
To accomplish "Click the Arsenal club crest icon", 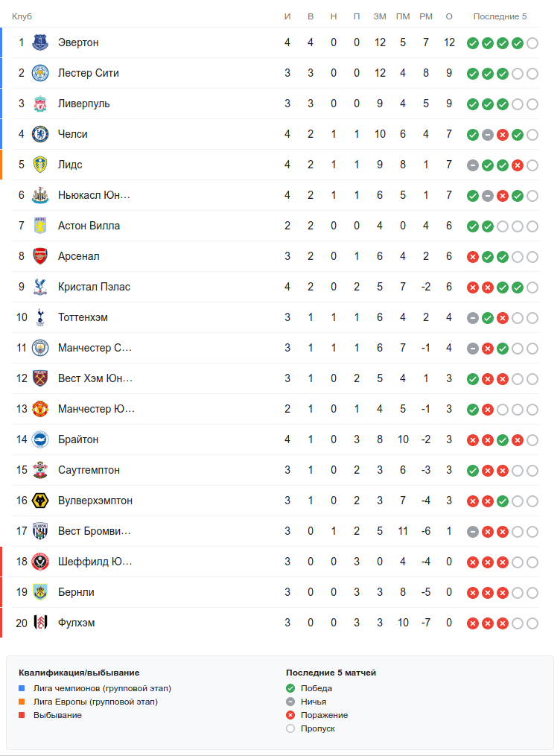I will click(40, 256).
